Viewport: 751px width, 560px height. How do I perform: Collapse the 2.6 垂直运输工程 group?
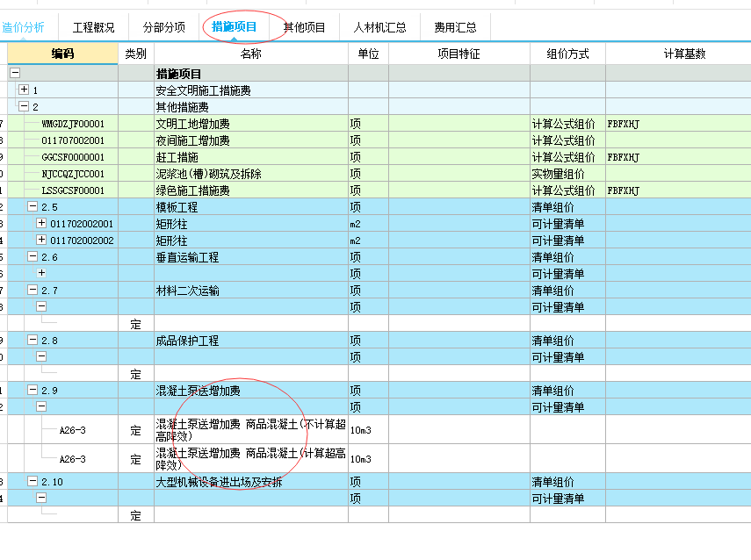coord(32,256)
